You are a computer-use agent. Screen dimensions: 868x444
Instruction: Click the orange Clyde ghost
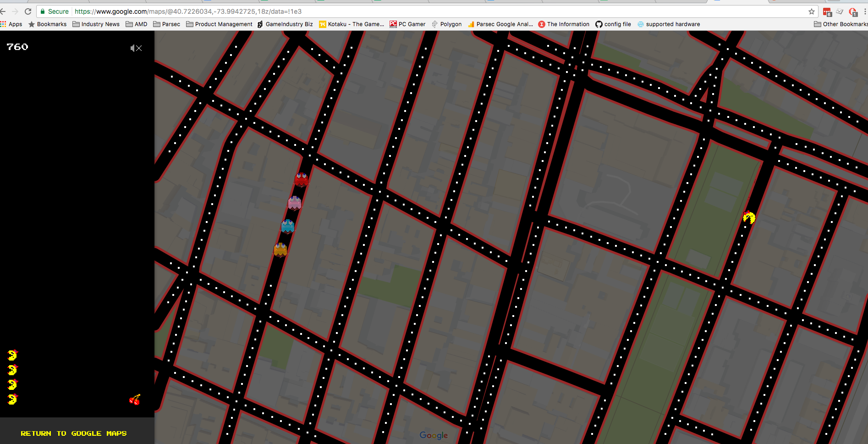tap(280, 250)
